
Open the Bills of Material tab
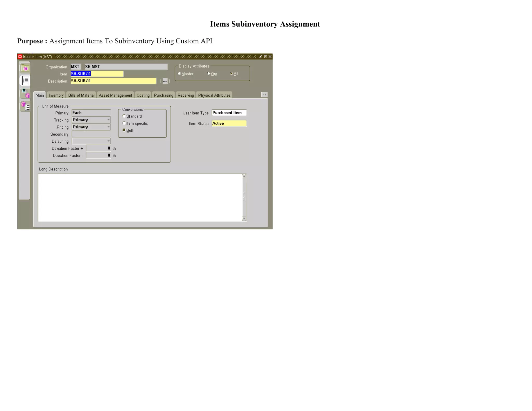[x=81, y=95]
